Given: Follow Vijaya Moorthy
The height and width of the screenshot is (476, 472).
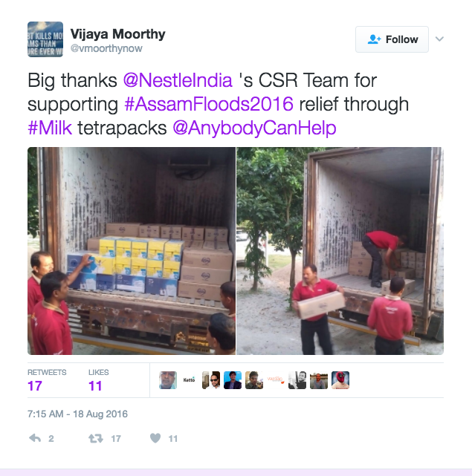Looking at the screenshot, I should (392, 39).
